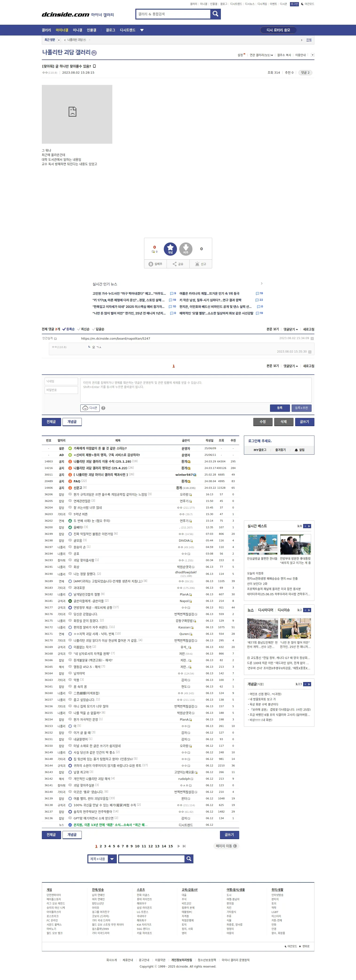Click next arrow in recent-visit bar

pyautogui.click(x=302, y=40)
